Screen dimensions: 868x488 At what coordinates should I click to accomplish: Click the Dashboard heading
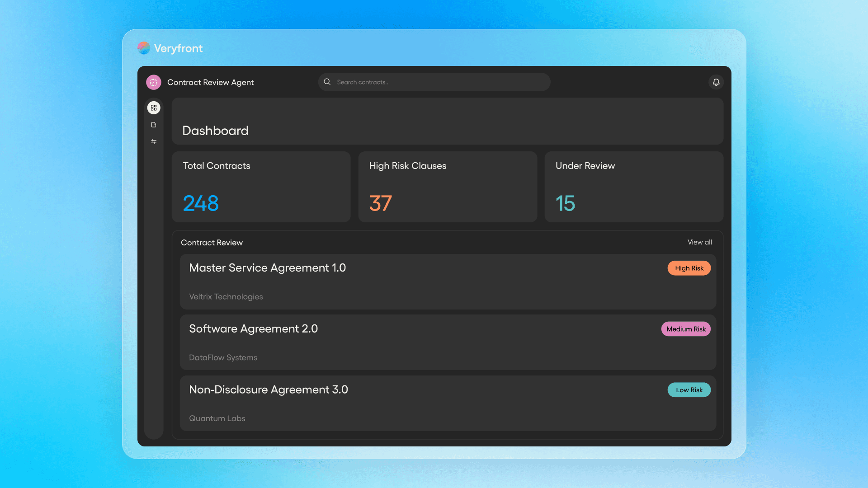tap(215, 131)
